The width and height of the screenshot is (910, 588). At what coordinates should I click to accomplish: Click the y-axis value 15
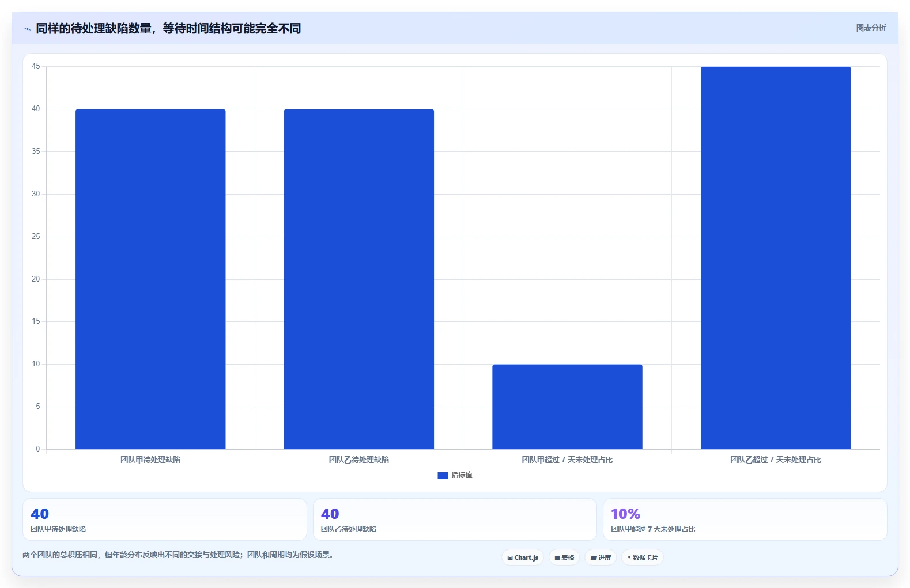coord(36,321)
